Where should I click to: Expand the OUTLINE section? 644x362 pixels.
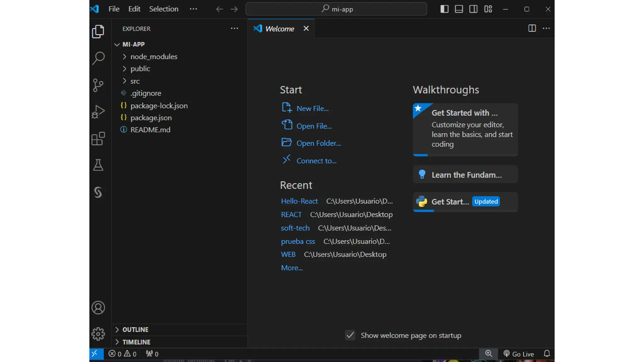point(179,330)
